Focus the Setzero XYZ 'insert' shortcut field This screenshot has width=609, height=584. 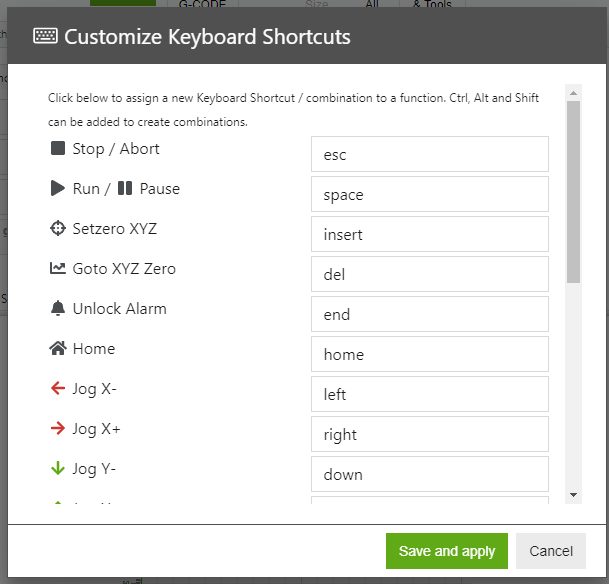(429, 234)
